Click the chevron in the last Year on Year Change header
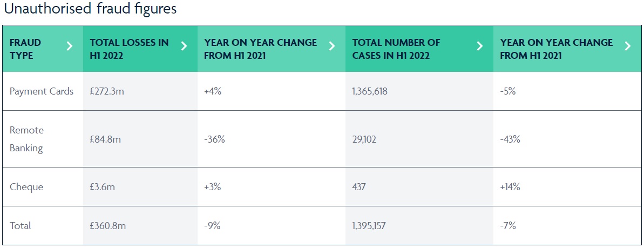Viewport: 644px width, 248px height. 627,46
